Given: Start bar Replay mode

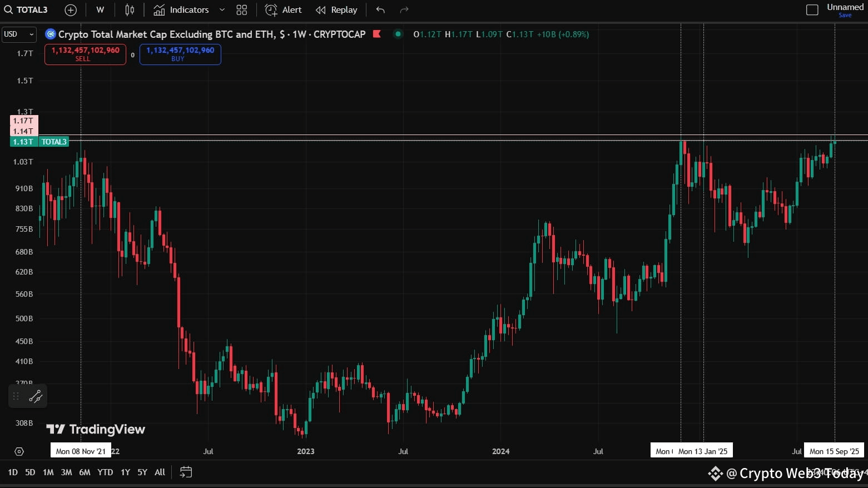Looking at the screenshot, I should click(x=336, y=10).
